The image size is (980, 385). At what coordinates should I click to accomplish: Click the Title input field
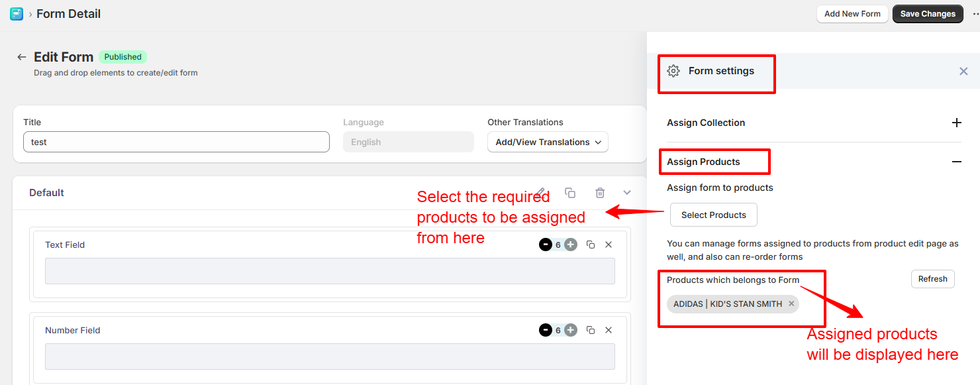(176, 142)
